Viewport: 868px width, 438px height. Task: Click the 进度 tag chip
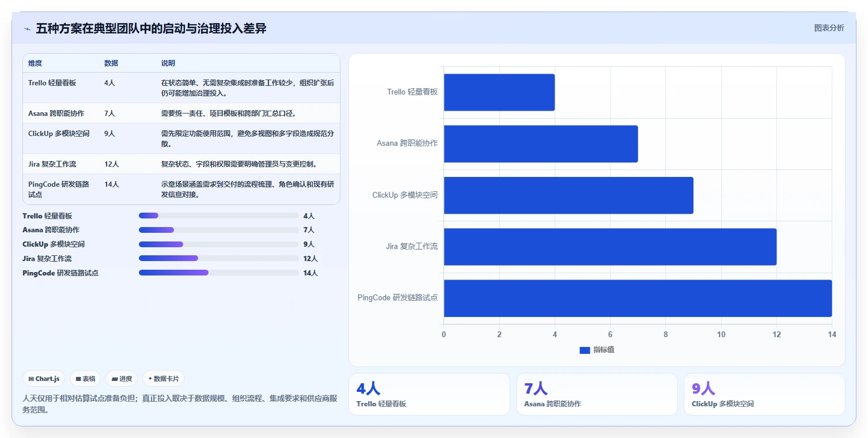pyautogui.click(x=122, y=379)
